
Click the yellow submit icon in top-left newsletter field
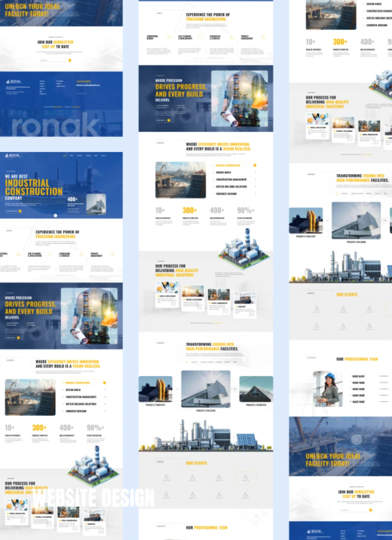[70, 60]
